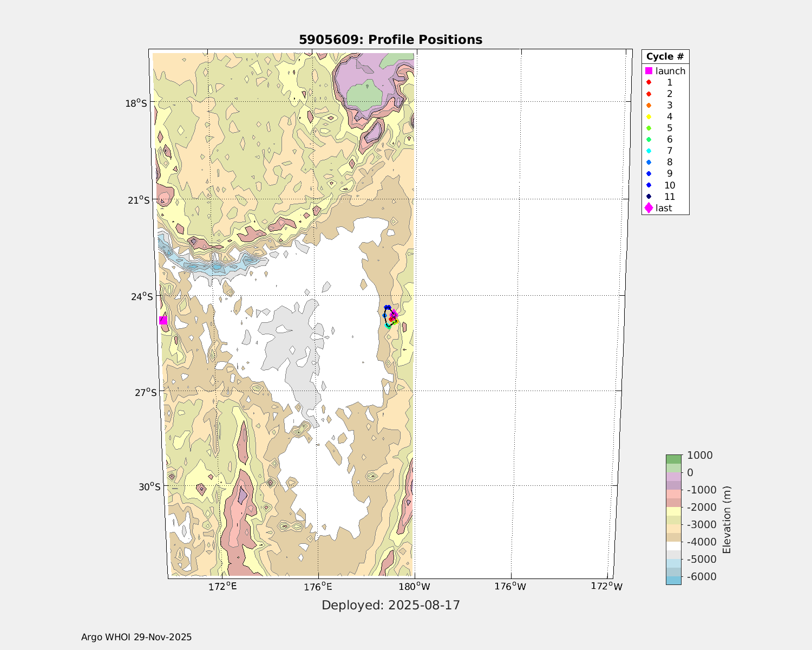
Task: Click the cyan cycle 7 legend dot
Action: pyautogui.click(x=649, y=151)
